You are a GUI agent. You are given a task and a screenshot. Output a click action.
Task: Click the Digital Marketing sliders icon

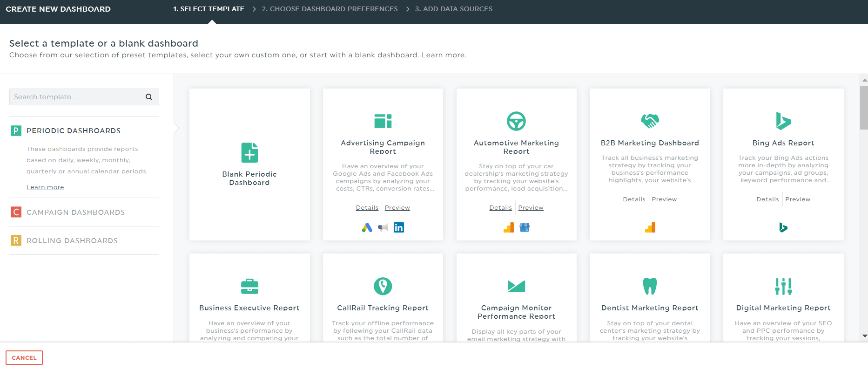click(x=783, y=286)
